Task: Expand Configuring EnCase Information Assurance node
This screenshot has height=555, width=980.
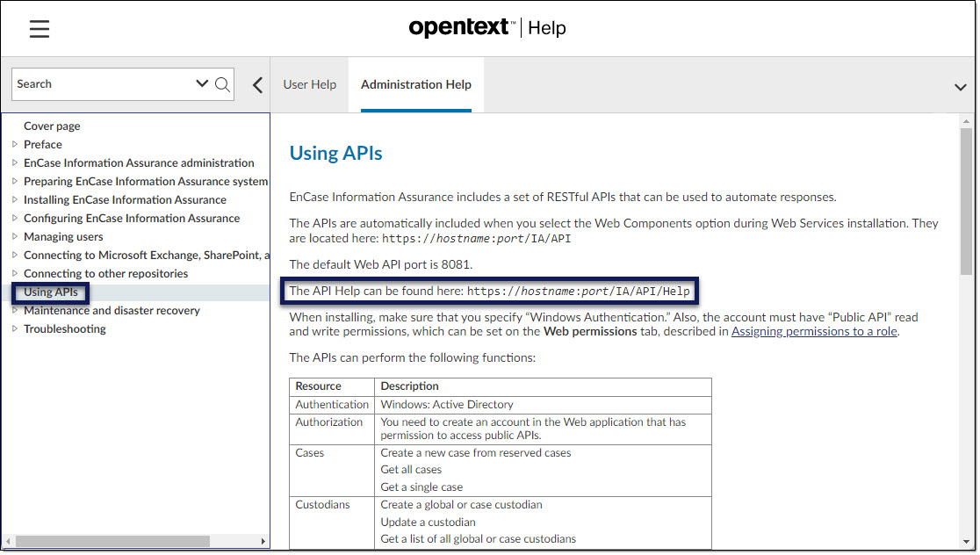Action: (15, 218)
